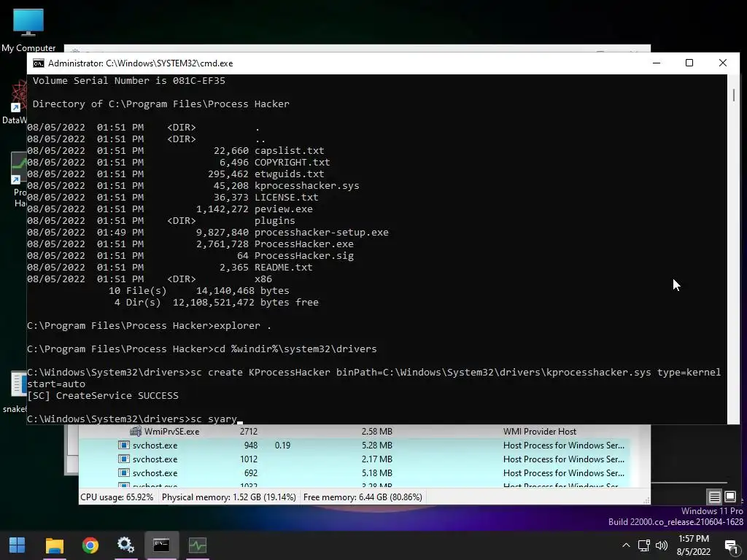The height and width of the screenshot is (560, 747).
Task: Select svchost.exe row with PID 692
Action: pyautogui.click(x=355, y=472)
